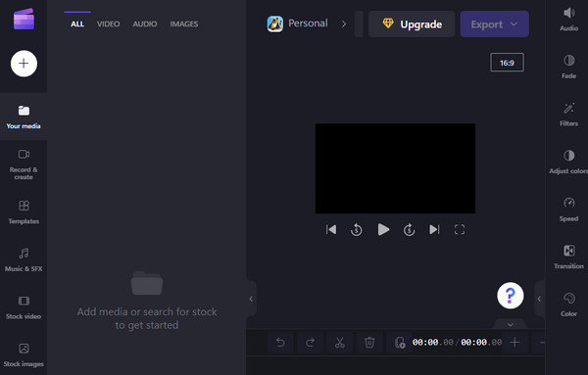
Task: Delete the selected clip with trash icon
Action: click(x=369, y=342)
